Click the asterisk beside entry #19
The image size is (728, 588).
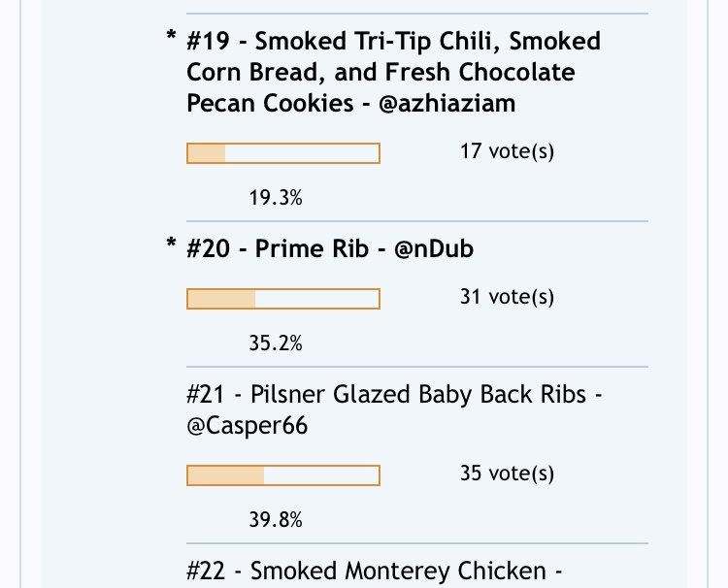coord(171,36)
